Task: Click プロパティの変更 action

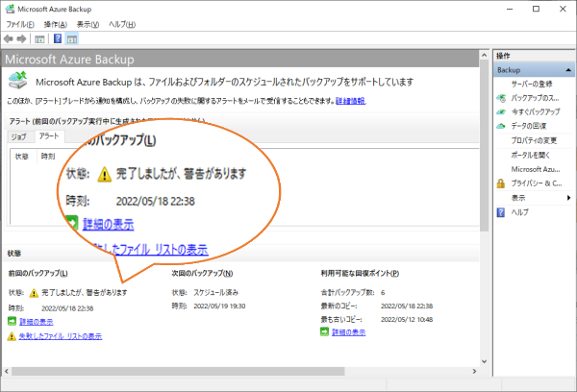Action: click(x=534, y=140)
